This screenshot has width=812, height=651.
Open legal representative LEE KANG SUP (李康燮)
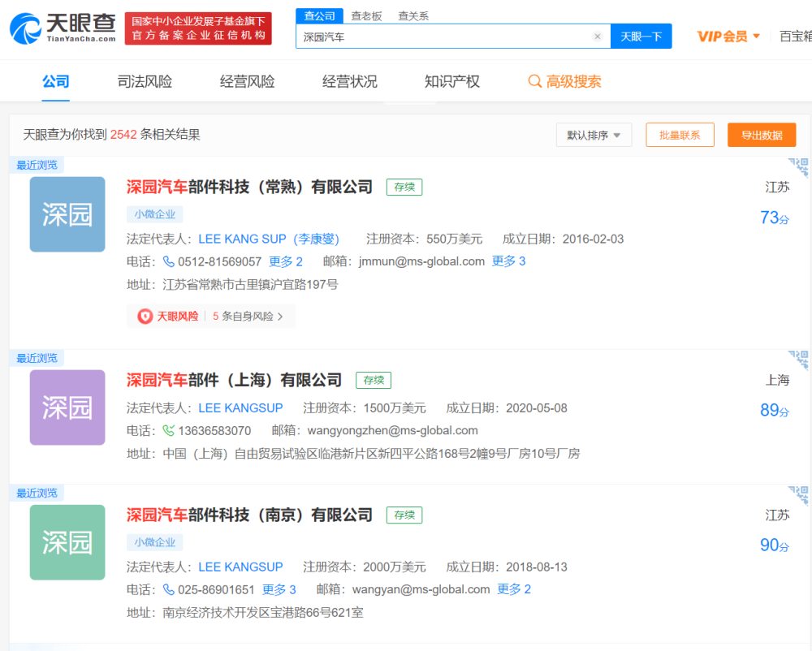click(x=269, y=239)
